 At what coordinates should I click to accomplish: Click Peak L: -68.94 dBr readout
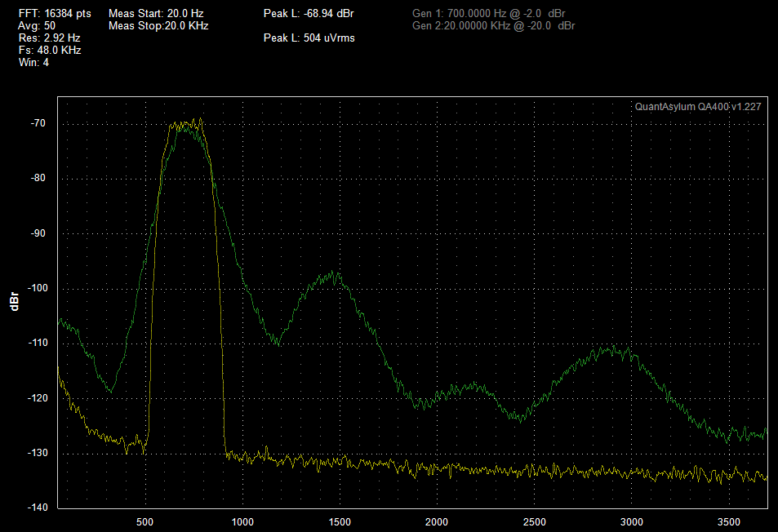click(309, 13)
